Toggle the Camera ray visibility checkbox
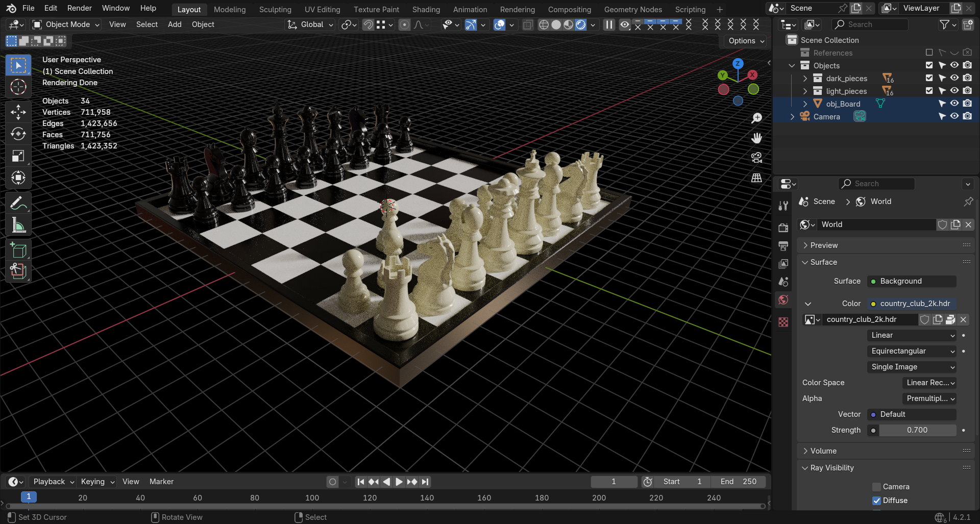980x524 pixels. (876, 487)
